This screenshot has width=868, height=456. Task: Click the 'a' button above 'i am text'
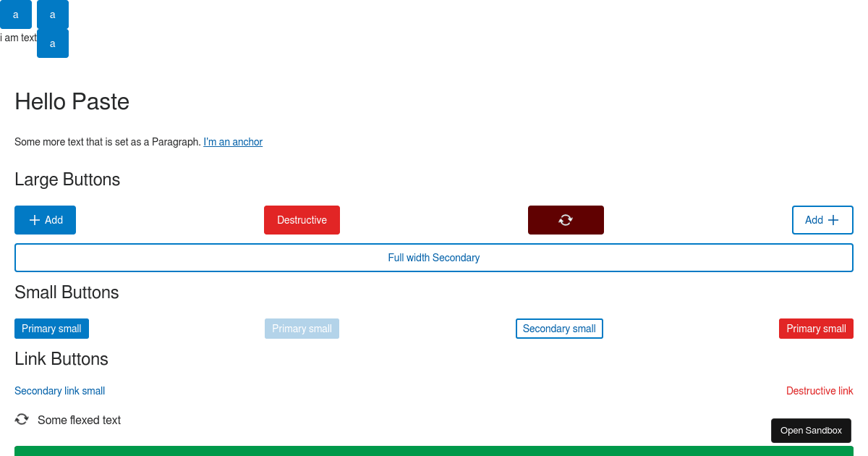[16, 14]
